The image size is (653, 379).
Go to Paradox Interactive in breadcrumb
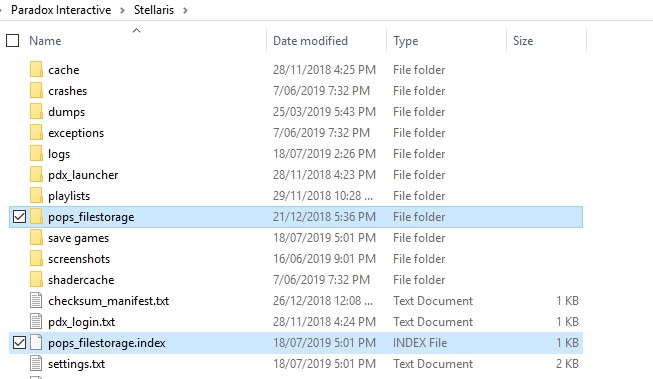(x=61, y=10)
